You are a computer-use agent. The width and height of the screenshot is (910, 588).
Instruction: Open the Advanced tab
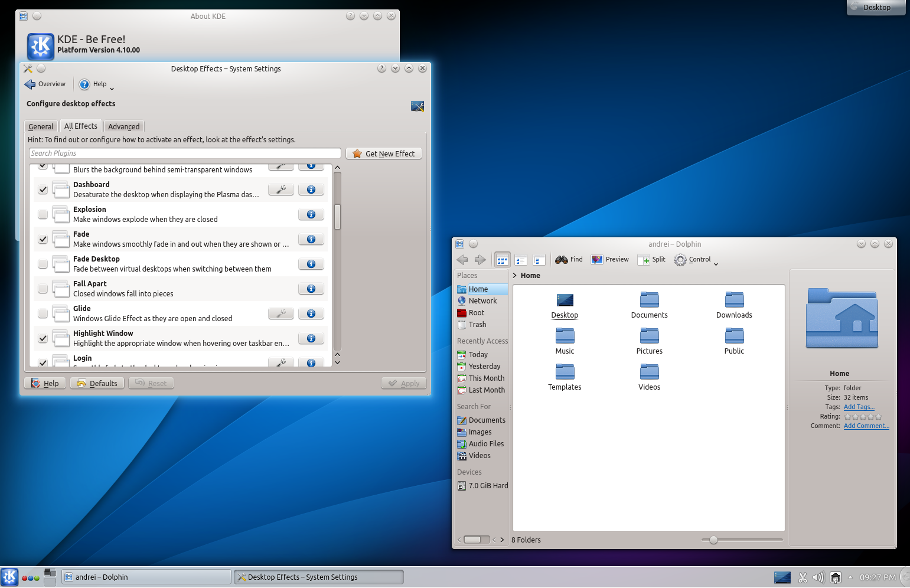tap(123, 126)
